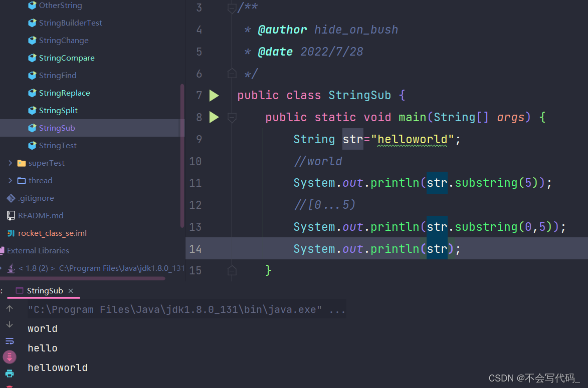Image resolution: width=588 pixels, height=388 pixels.
Task: Expand the thread folder
Action: 10,181
